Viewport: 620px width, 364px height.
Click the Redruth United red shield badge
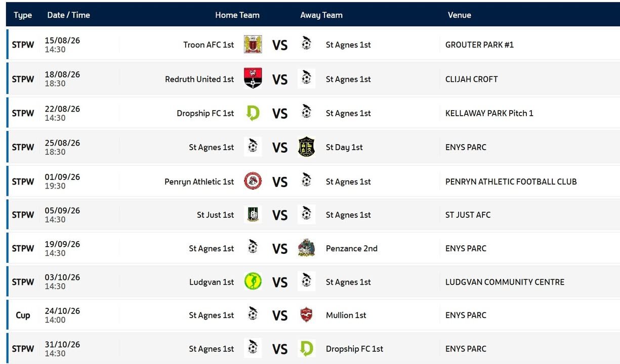[x=253, y=78]
